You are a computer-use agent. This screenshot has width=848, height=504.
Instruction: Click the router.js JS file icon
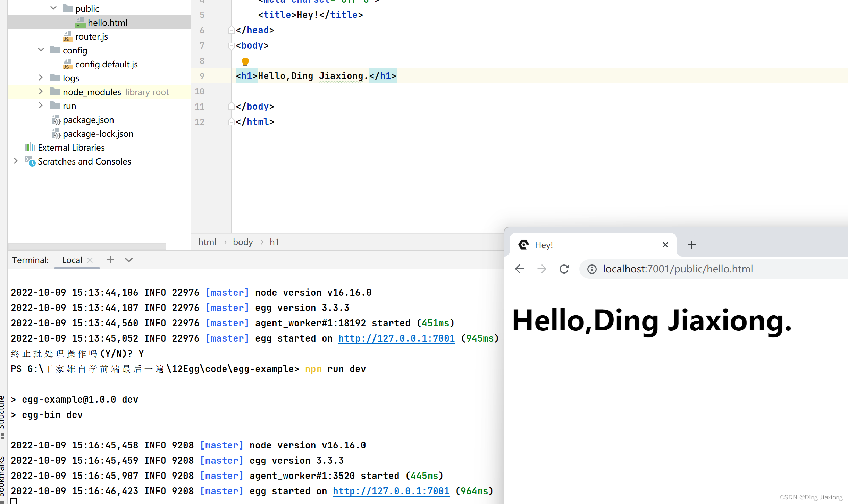tap(68, 36)
